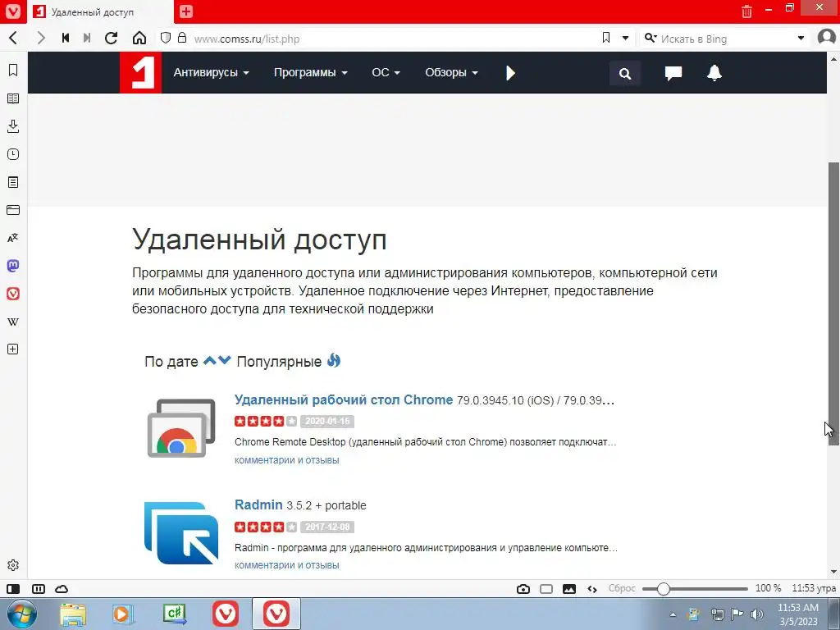Open site comments chat icon
This screenshot has width=840, height=630.
pyautogui.click(x=673, y=73)
